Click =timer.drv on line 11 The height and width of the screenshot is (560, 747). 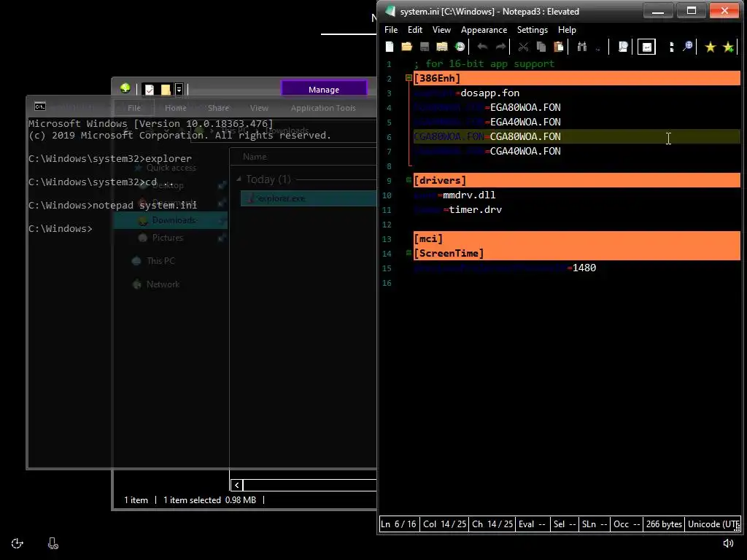click(x=473, y=209)
